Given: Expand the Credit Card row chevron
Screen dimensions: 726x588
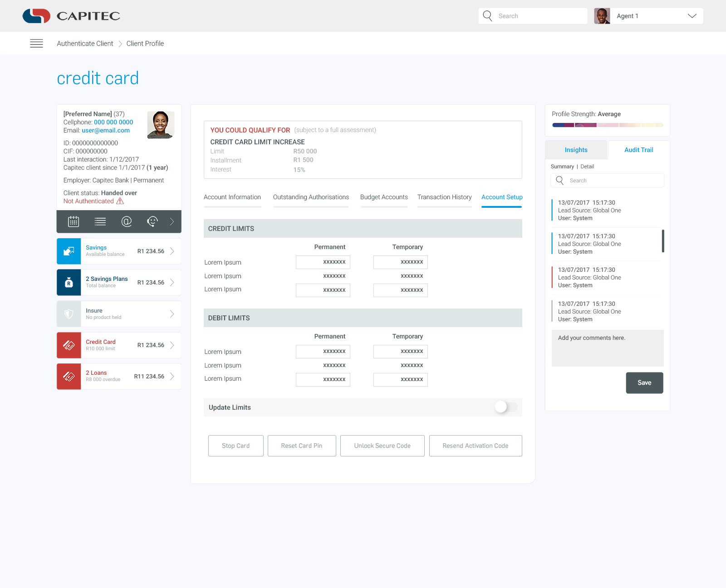Looking at the screenshot, I should (172, 345).
